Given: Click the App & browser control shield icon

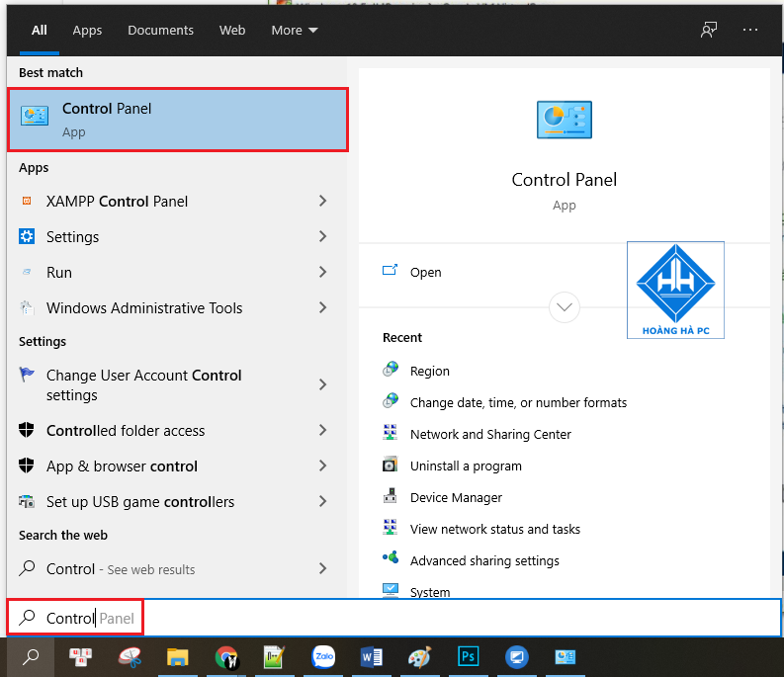Looking at the screenshot, I should point(27,465).
